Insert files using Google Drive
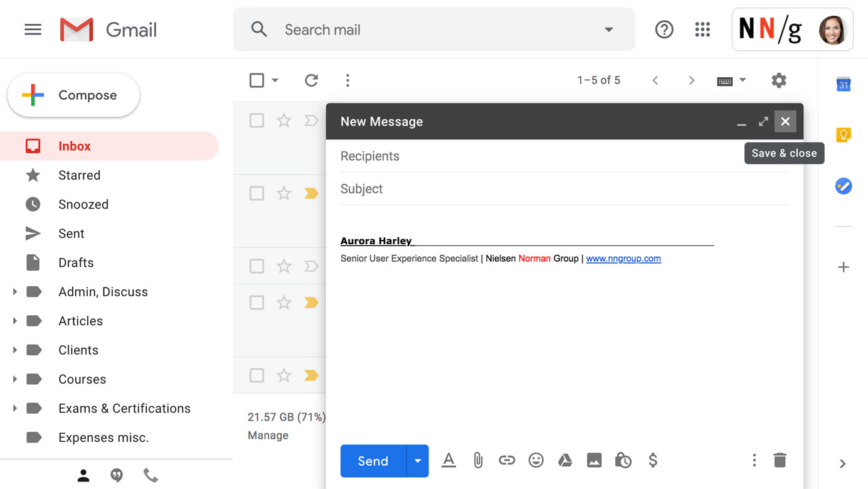 [565, 461]
